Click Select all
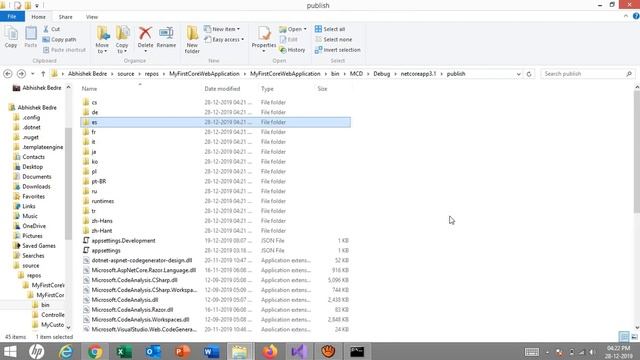The height and width of the screenshot is (360, 640). tap(330, 29)
